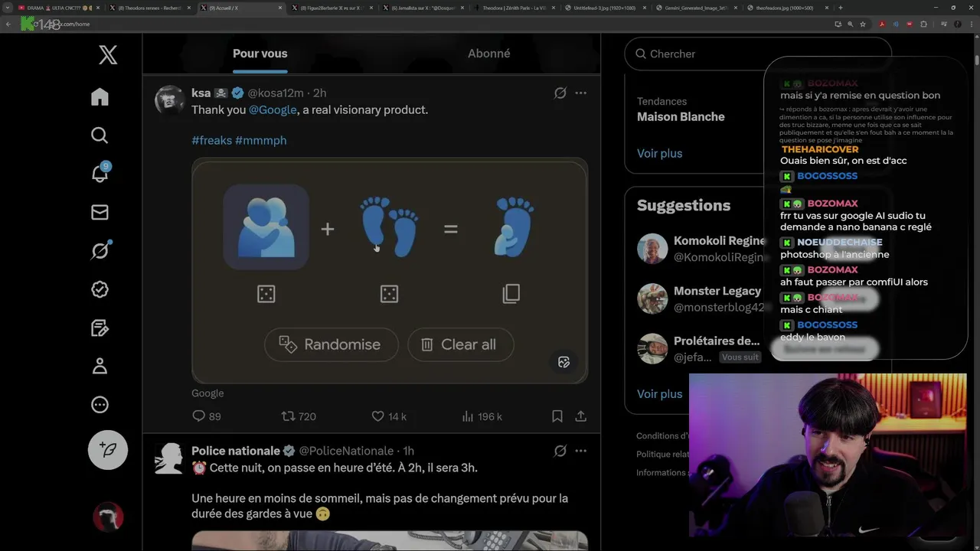Reply to ksa post (89 comments)

click(x=207, y=416)
